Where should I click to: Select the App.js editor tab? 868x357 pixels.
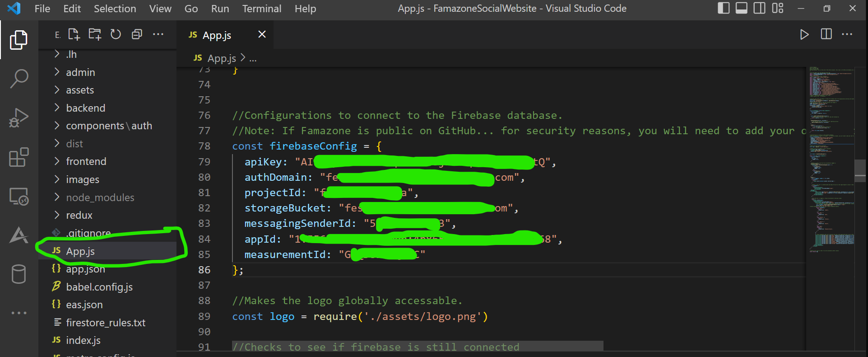tap(225, 35)
